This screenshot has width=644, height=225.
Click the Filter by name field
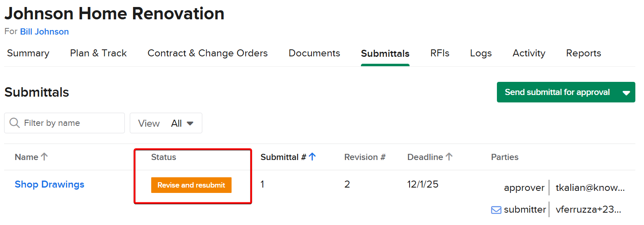point(70,123)
